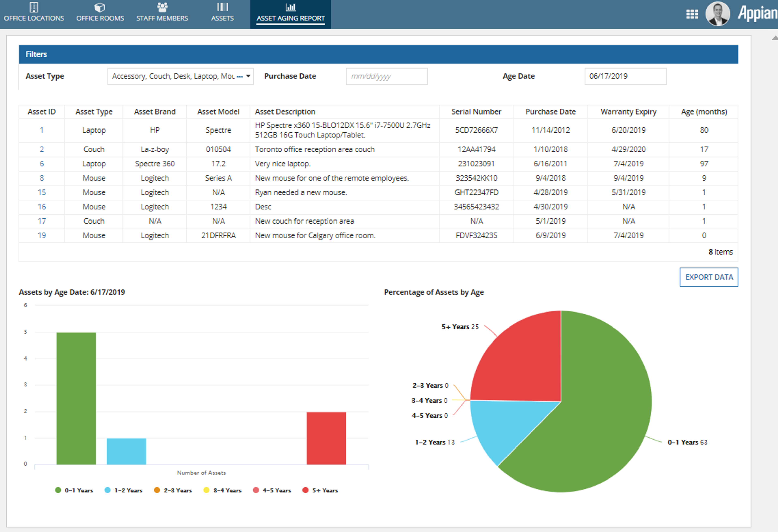
Task: Sort by the Asset Model column header
Action: point(218,112)
